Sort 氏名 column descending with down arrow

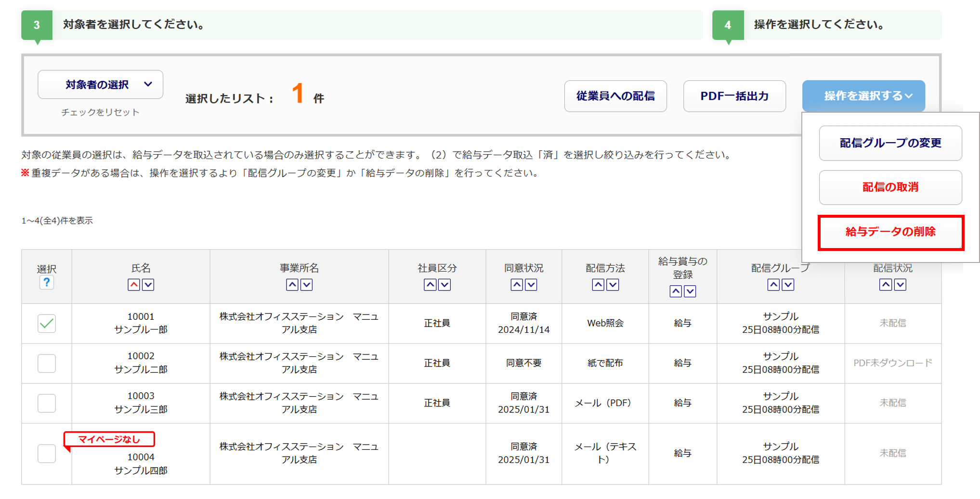coord(148,285)
